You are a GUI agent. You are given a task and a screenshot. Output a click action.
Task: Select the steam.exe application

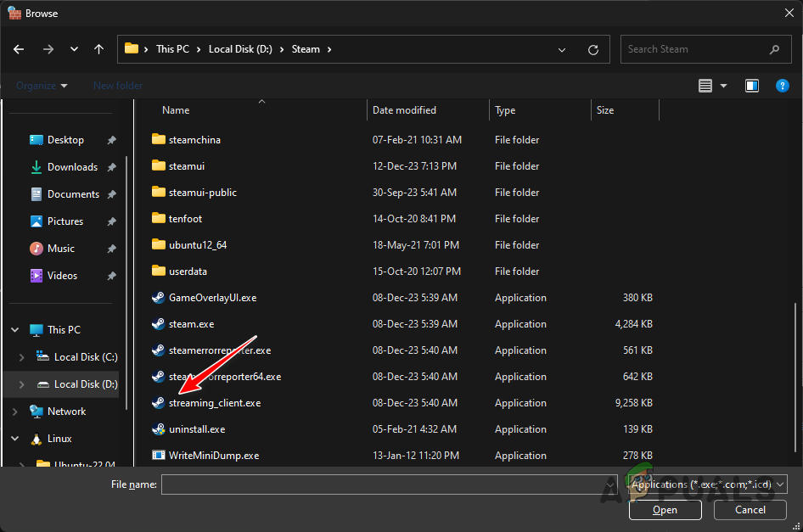point(192,323)
